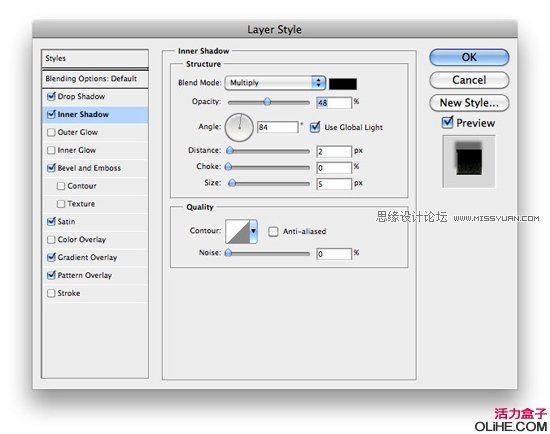Enable the Texture sub-option checkbox

point(61,204)
